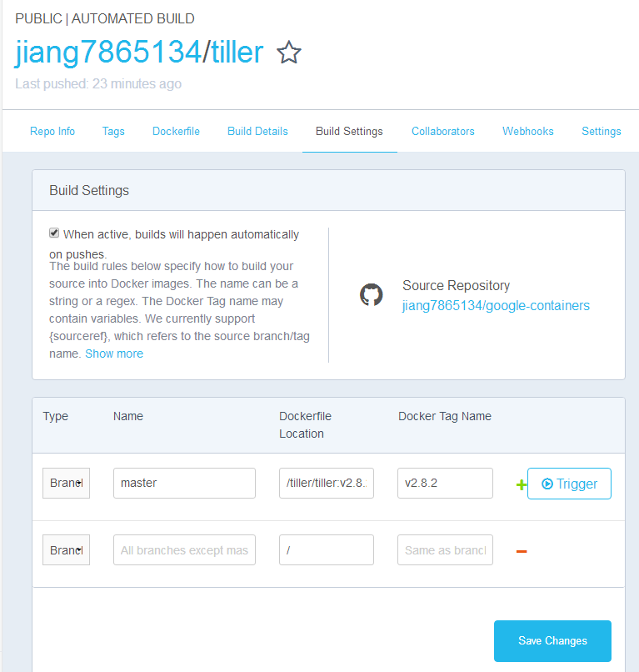Go to the Dockerfile tab
Screen dimensions: 639x672
coord(176,131)
